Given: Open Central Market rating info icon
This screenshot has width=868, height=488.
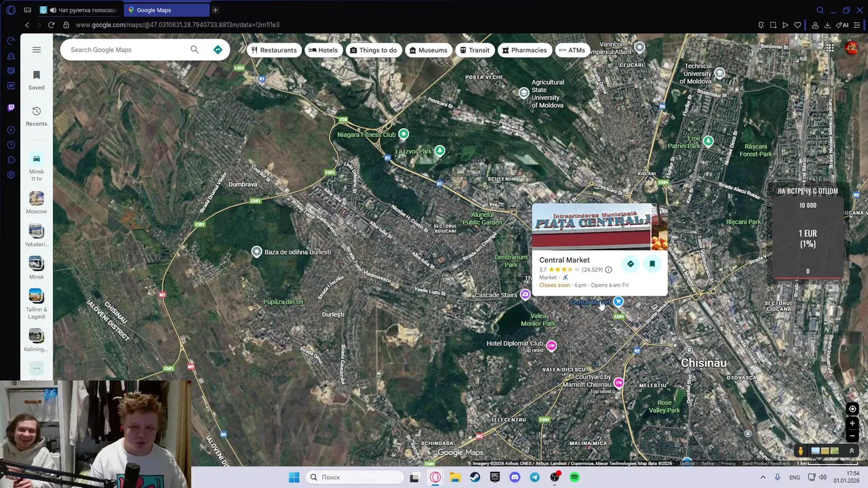Looking at the screenshot, I should tap(608, 270).
